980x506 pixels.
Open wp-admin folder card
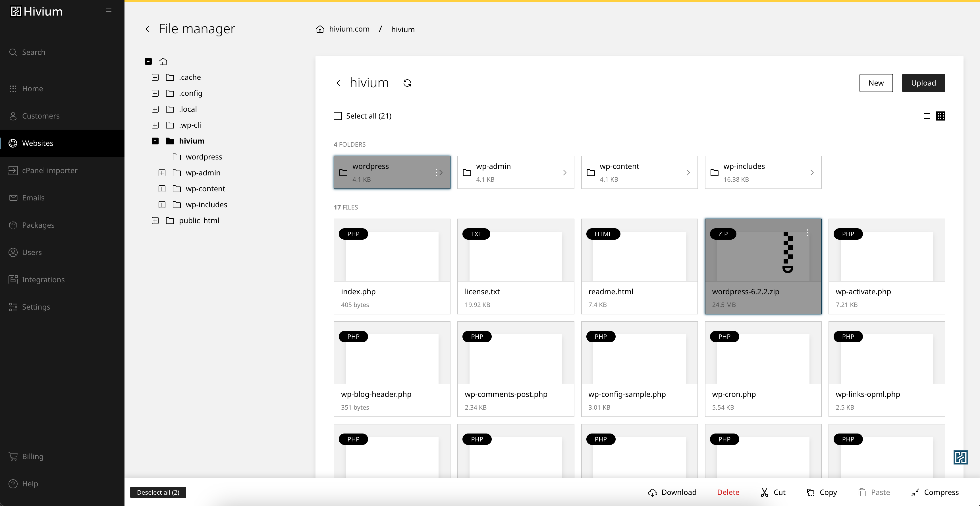(x=516, y=172)
